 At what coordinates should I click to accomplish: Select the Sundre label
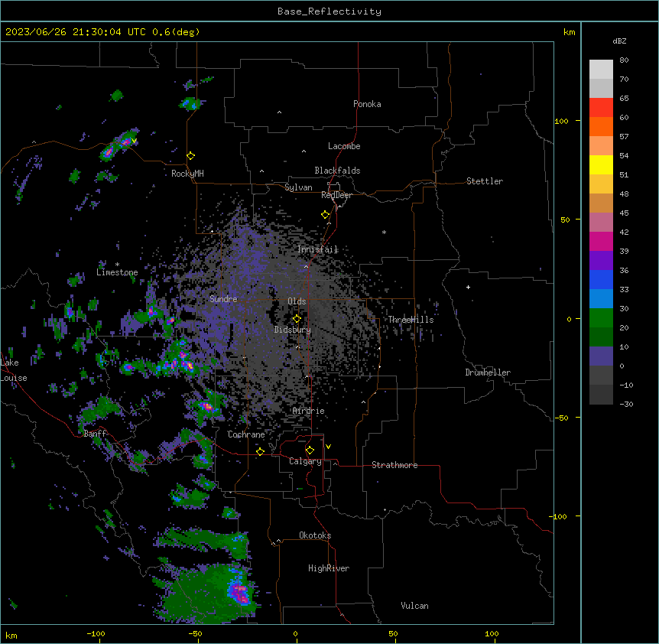(x=223, y=299)
